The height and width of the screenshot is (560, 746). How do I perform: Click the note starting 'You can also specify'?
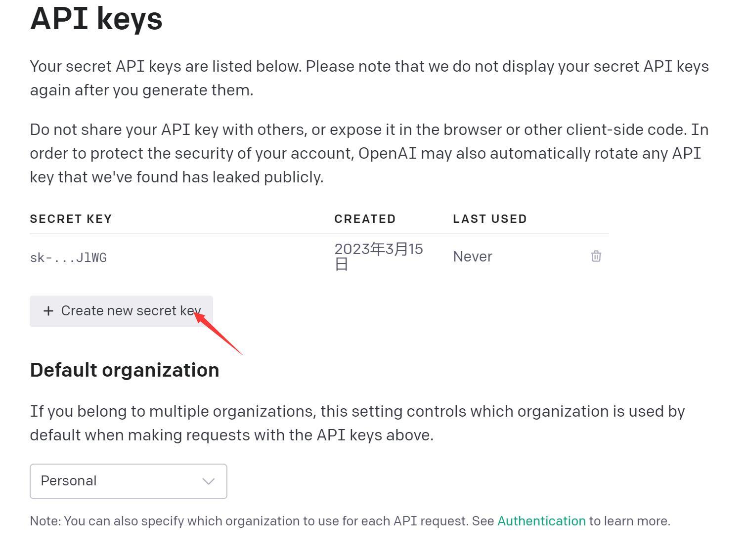(x=350, y=521)
